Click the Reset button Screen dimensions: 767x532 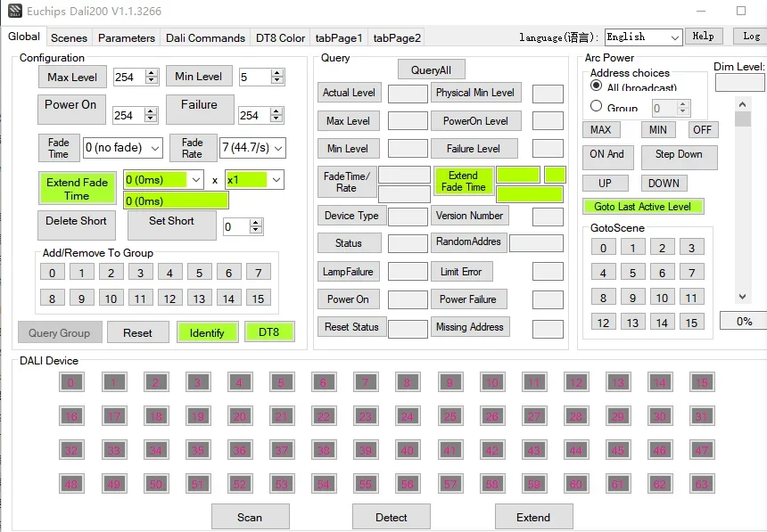[138, 332]
